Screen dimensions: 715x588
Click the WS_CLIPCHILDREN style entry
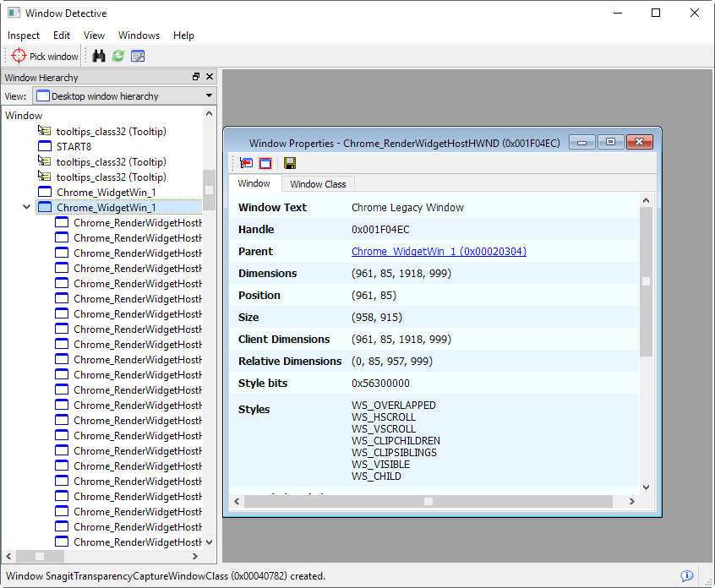(x=396, y=441)
